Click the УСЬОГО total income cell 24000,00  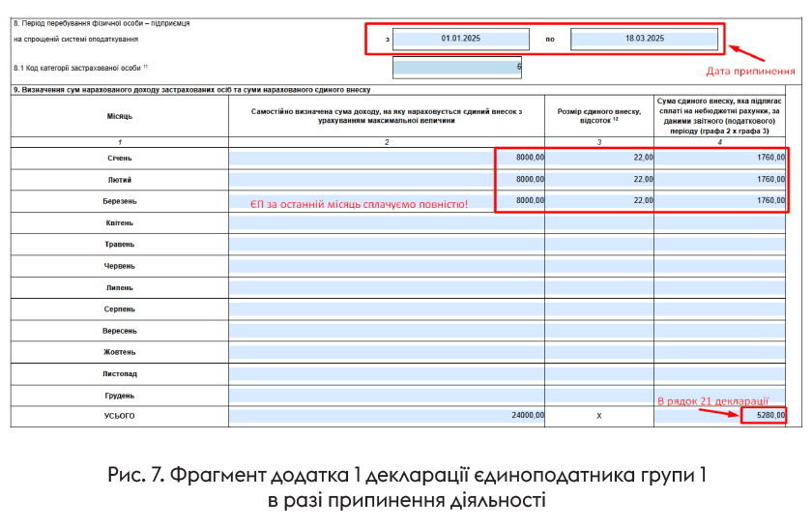pos(387,416)
